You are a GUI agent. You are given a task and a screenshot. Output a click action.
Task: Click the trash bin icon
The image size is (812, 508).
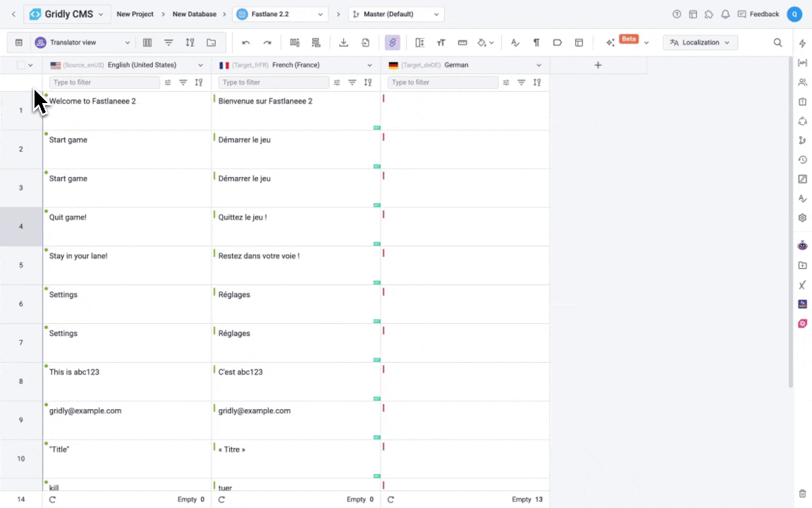point(802,493)
